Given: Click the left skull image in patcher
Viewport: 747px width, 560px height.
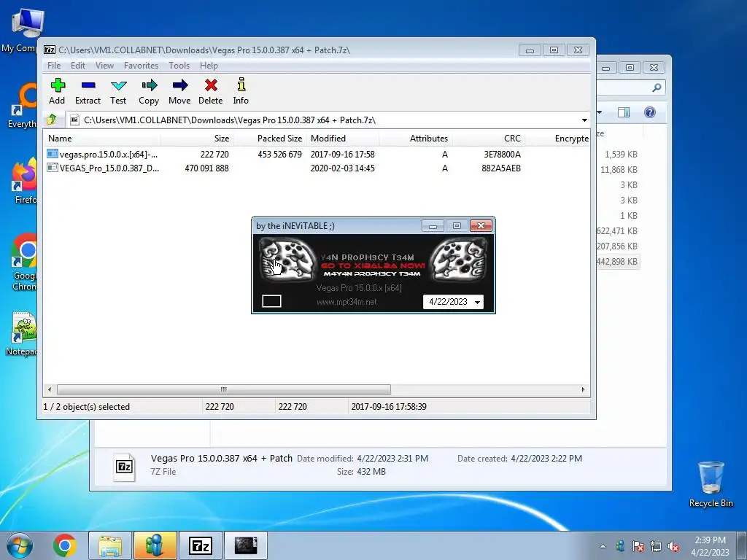Looking at the screenshot, I should [287, 258].
